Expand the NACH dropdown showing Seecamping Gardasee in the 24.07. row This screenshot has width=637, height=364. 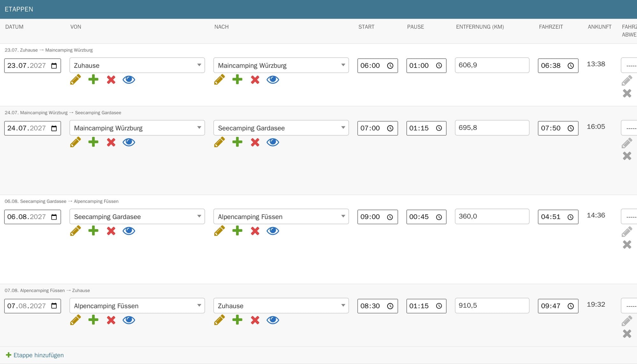tap(281, 128)
